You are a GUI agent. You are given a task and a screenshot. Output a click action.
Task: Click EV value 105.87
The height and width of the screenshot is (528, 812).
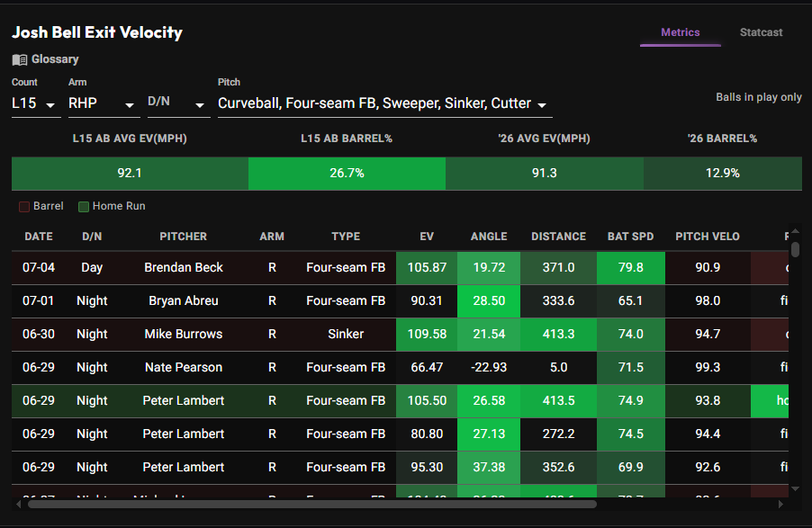pyautogui.click(x=427, y=268)
